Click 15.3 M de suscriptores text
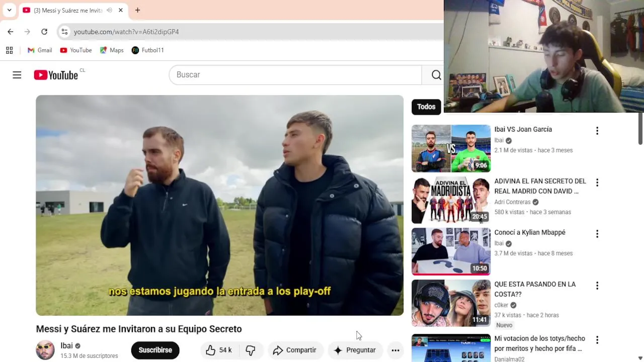This screenshot has width=644, height=362. [89, 356]
